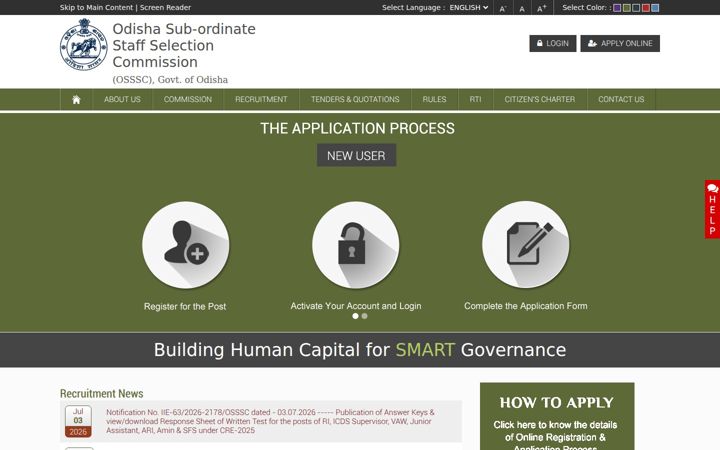The width and height of the screenshot is (720, 450).
Task: Open the RULES menu
Action: click(x=434, y=99)
